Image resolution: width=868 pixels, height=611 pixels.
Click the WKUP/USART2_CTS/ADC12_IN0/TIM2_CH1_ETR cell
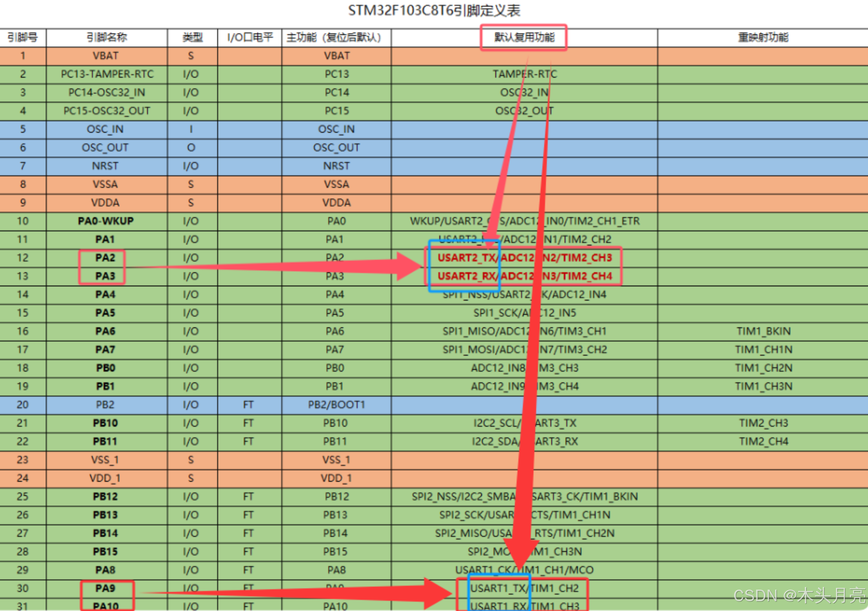pyautogui.click(x=524, y=221)
